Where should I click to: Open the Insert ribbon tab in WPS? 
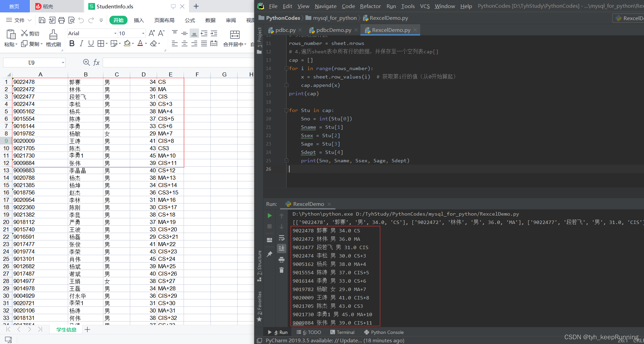point(139,20)
